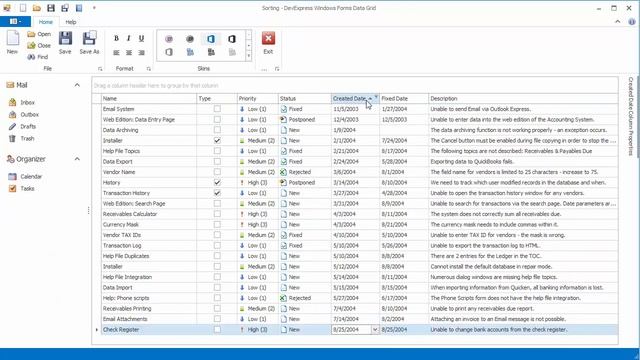Viewport: 640px width, 360px height.
Task: Check Type checkbox for Check Register row
Action: tap(217, 329)
